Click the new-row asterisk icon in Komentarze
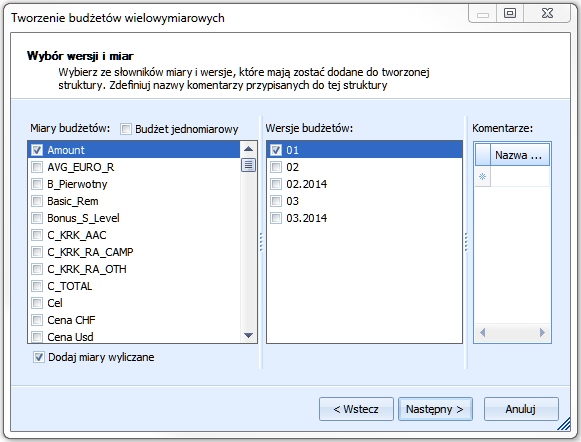This screenshot has height=442, width=581. pos(482,177)
